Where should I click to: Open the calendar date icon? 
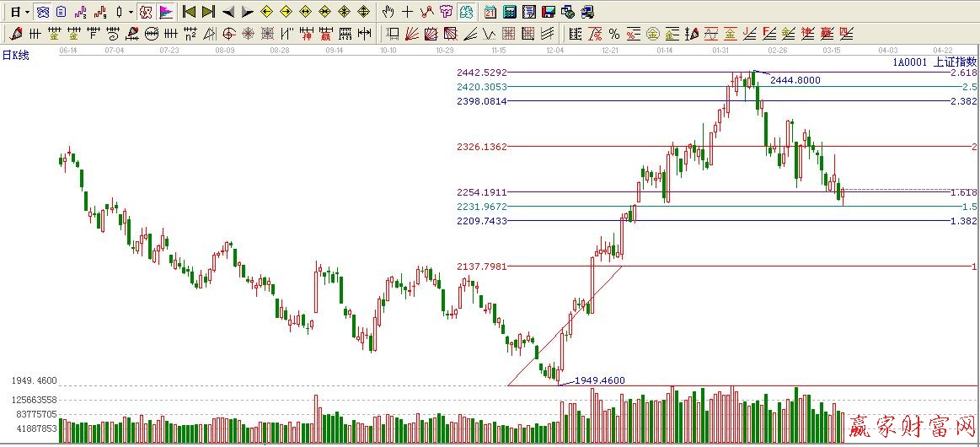point(490,13)
